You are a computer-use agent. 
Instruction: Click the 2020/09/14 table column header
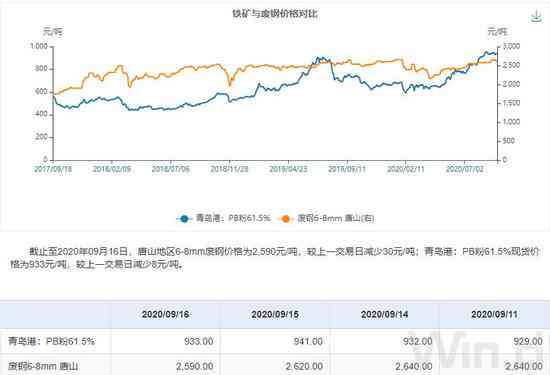point(385,314)
